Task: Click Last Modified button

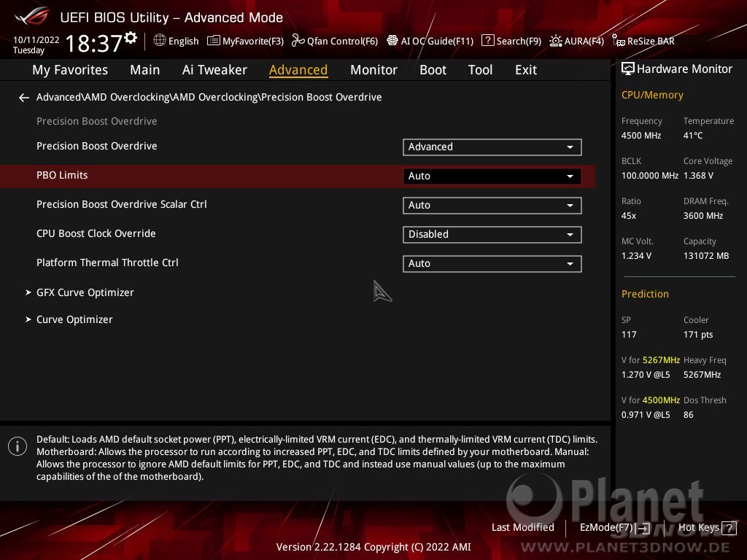Action: (x=522, y=528)
